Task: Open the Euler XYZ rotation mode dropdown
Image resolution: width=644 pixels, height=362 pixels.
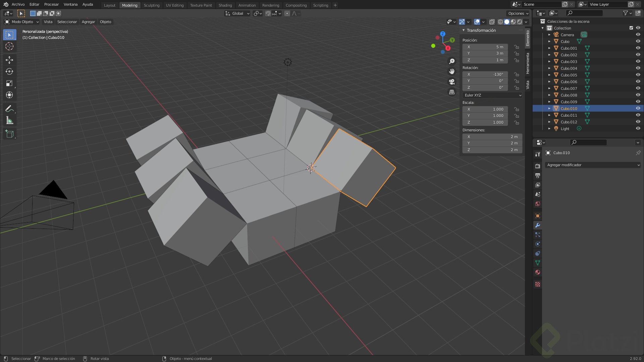Action: tap(492, 95)
